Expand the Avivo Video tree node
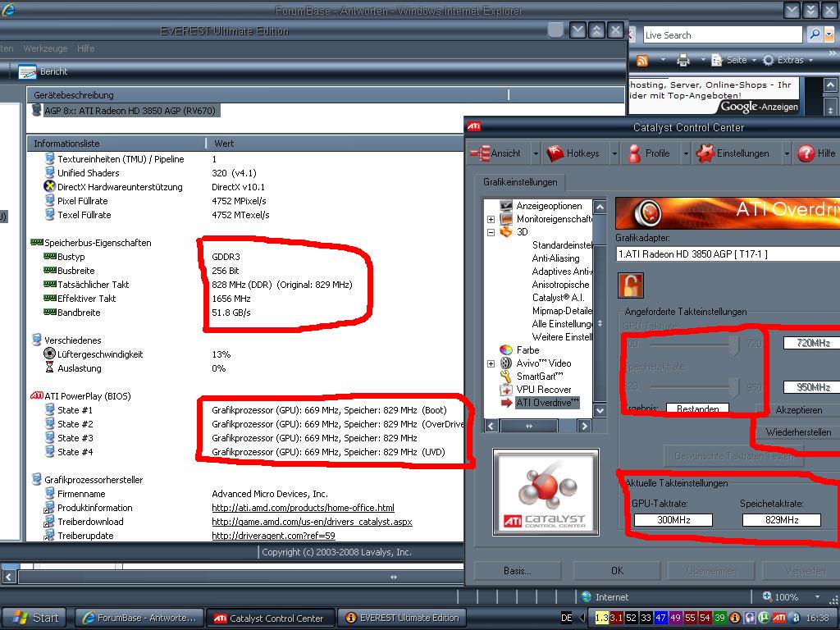 coord(491,363)
